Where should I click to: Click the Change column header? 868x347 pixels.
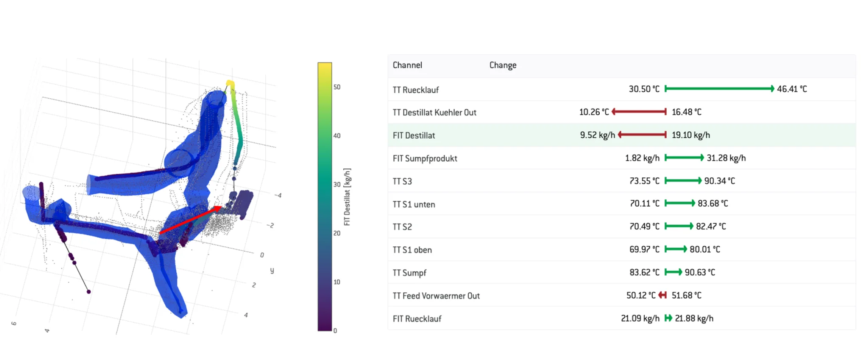point(503,65)
